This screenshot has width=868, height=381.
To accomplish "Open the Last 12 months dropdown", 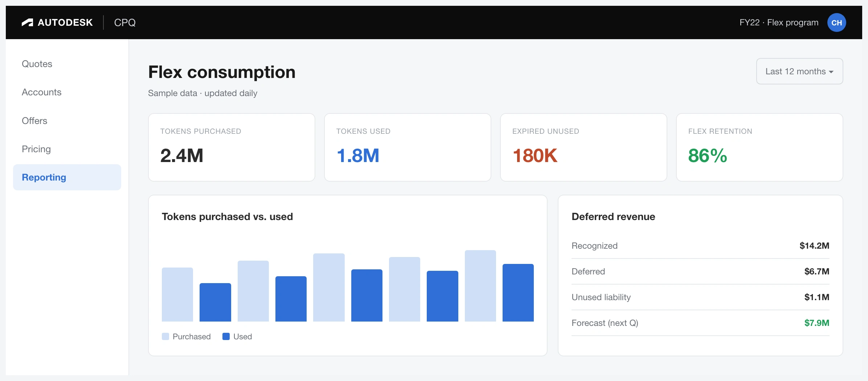I will click(799, 71).
